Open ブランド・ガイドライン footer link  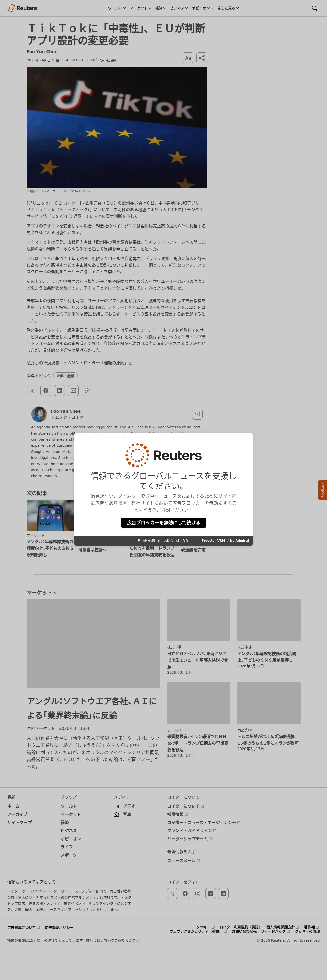pos(192,830)
